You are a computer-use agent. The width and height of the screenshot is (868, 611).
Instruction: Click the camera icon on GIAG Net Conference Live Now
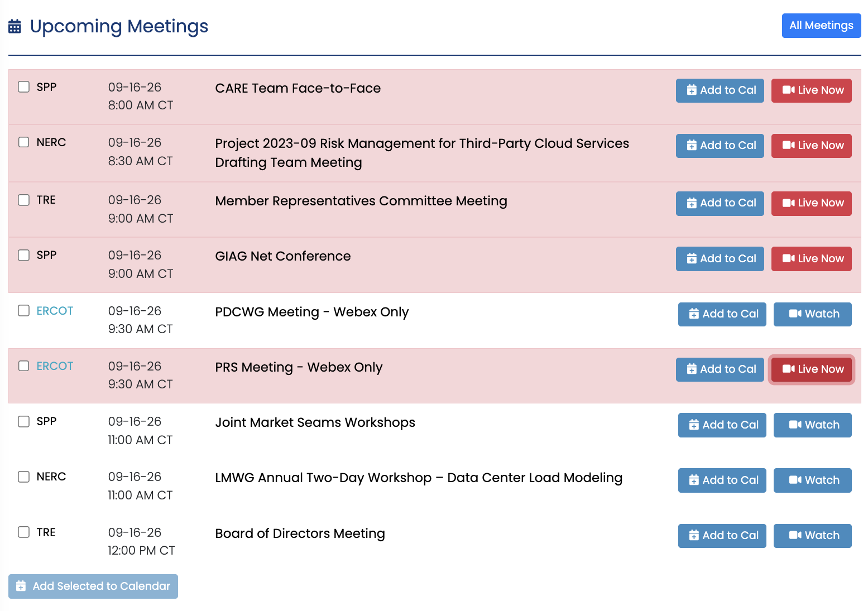788,258
